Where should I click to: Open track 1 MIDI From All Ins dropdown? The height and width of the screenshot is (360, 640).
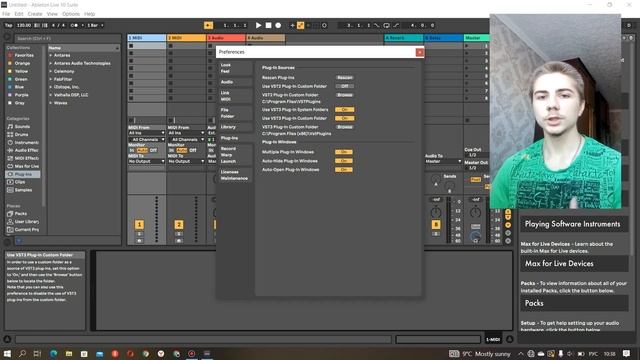(147, 133)
